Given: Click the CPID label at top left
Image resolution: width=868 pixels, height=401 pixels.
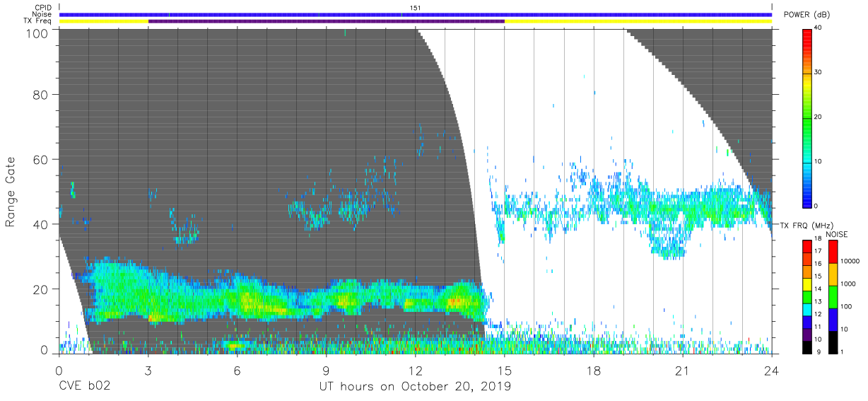Looking at the screenshot, I should pos(43,8).
